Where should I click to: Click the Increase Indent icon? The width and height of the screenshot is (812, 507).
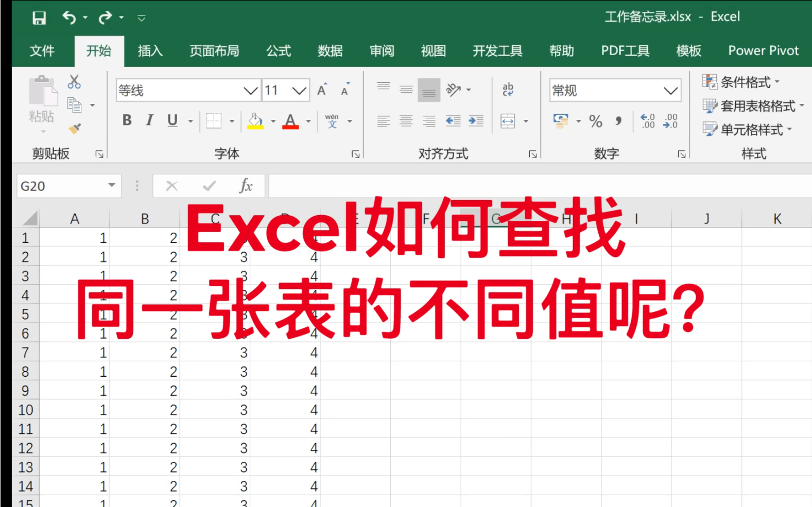coord(476,121)
